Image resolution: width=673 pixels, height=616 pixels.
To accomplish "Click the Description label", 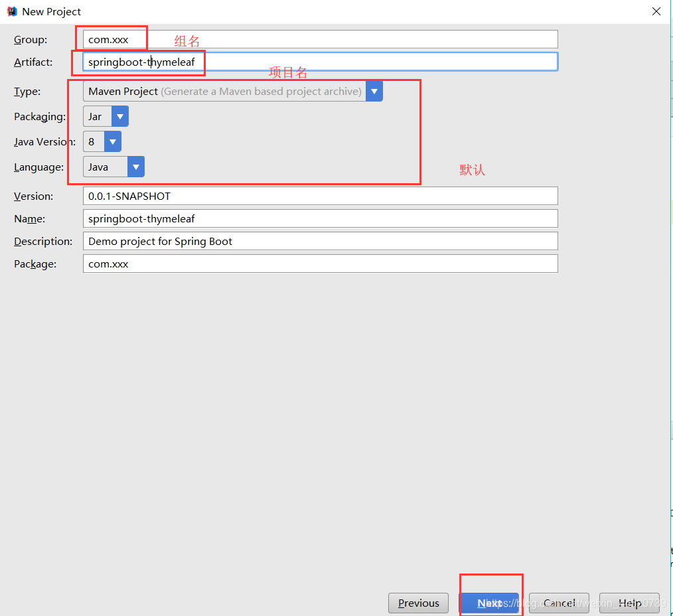I will click(43, 241).
